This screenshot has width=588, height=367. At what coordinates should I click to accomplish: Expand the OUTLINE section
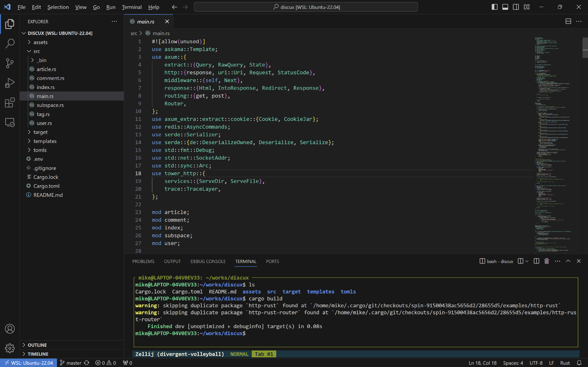[37, 345]
